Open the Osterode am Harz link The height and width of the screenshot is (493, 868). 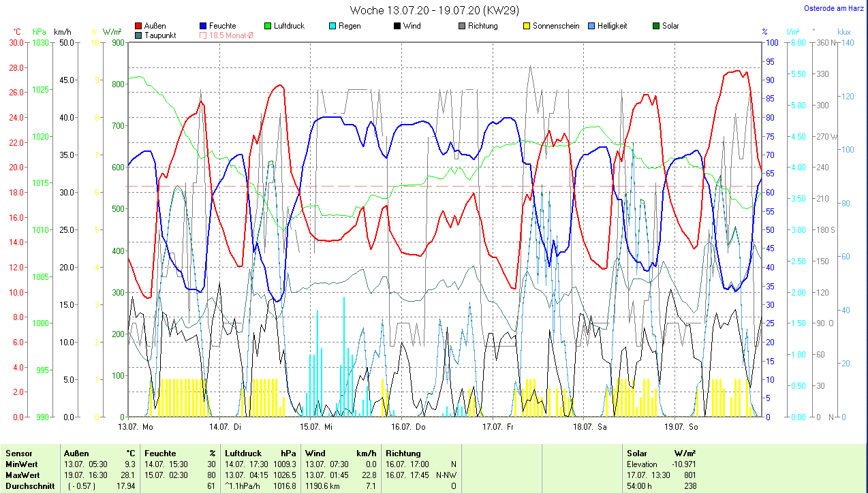click(835, 8)
